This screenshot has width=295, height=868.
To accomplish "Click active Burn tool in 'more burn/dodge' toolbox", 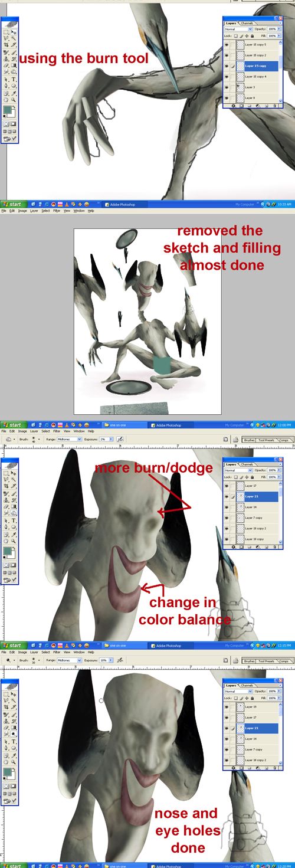I will 14,513.
